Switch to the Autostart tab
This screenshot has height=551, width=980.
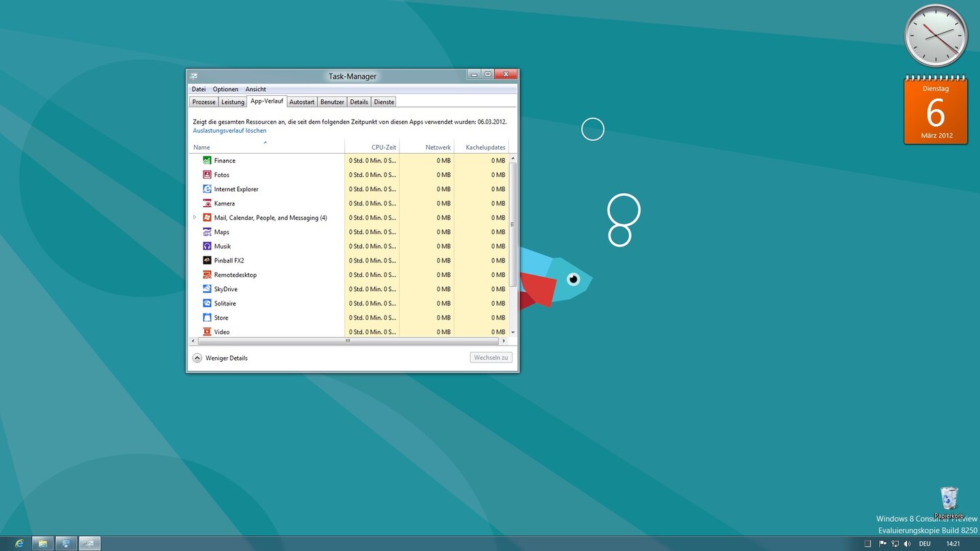[302, 102]
